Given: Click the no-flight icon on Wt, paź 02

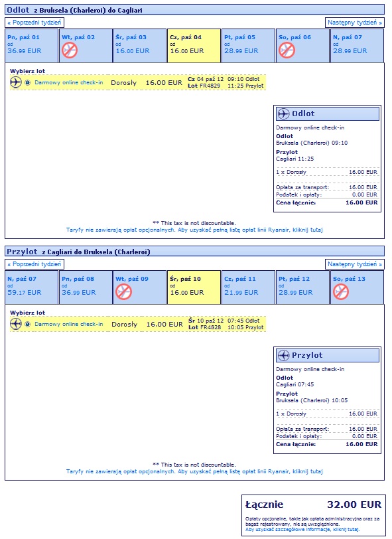Looking at the screenshot, I should click(x=70, y=50).
